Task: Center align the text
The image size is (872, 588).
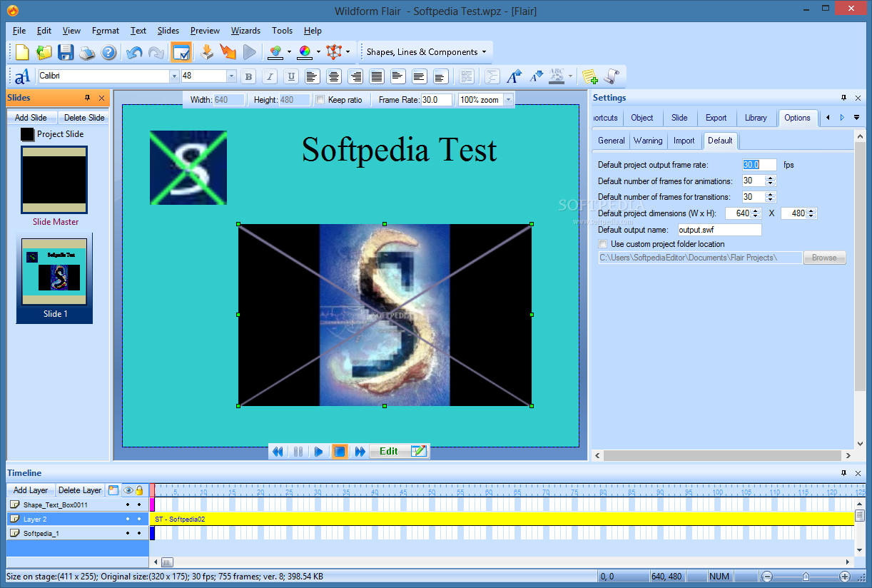Action: pyautogui.click(x=334, y=76)
